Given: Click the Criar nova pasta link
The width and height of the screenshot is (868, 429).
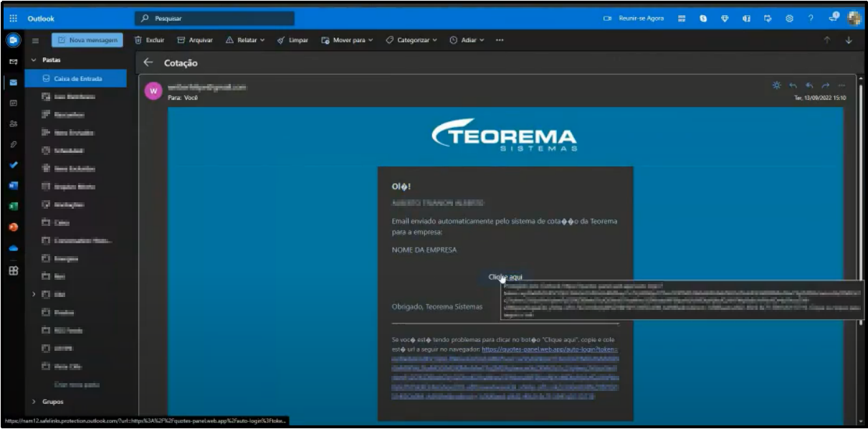Looking at the screenshot, I should point(75,385).
